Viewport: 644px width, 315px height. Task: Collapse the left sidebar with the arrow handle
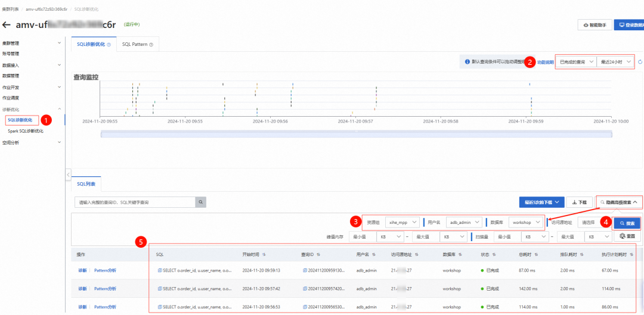(x=68, y=174)
